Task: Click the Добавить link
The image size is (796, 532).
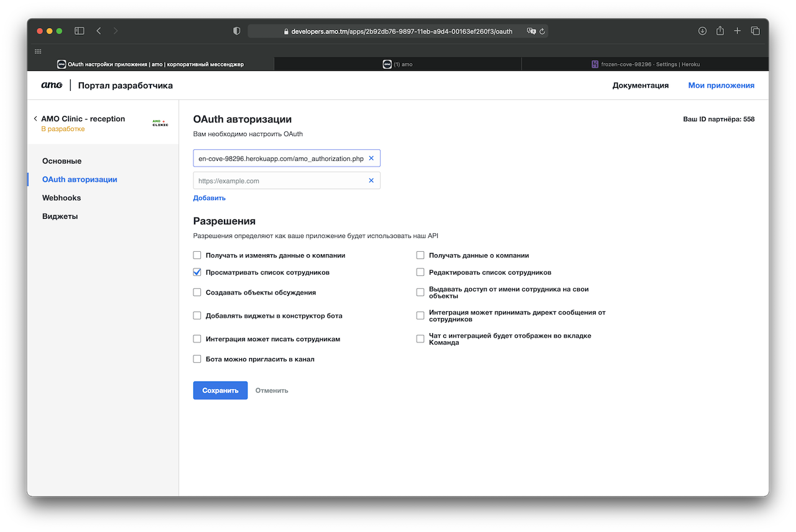Action: pos(209,198)
